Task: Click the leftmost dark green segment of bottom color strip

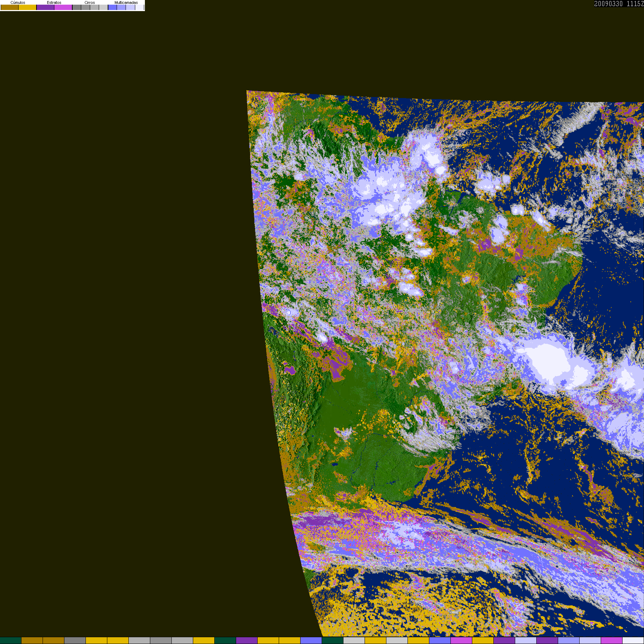Action: tap(11, 640)
